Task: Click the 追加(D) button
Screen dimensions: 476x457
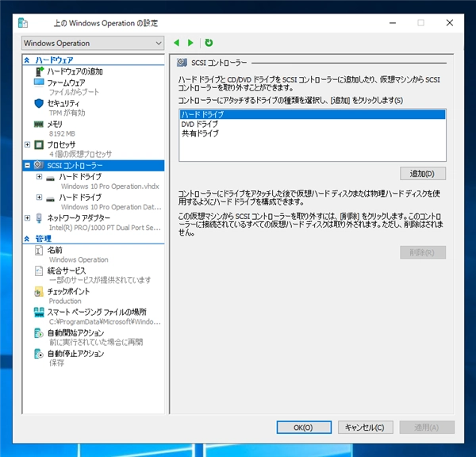Action: coord(423,174)
